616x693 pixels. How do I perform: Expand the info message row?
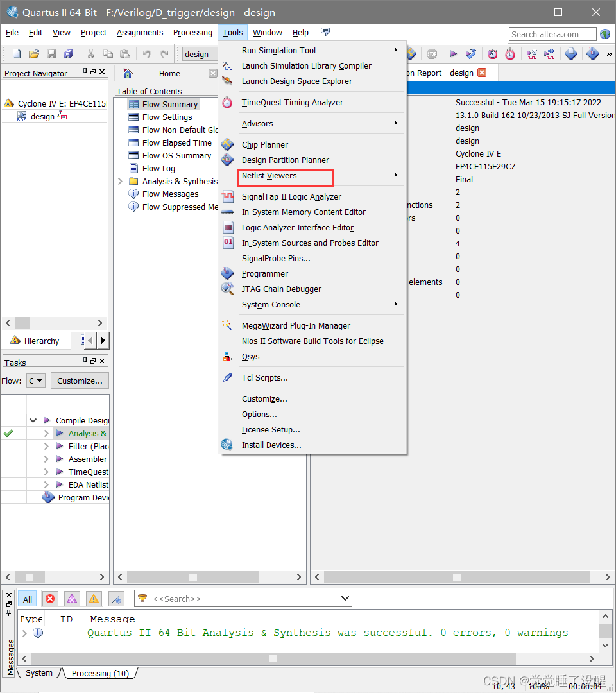(x=24, y=633)
